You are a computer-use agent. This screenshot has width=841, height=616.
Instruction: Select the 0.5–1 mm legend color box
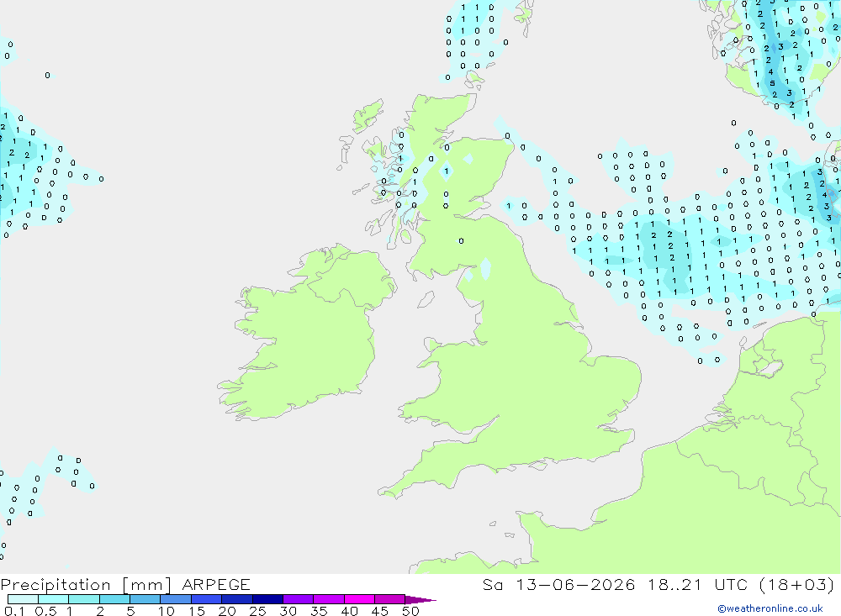[54, 599]
